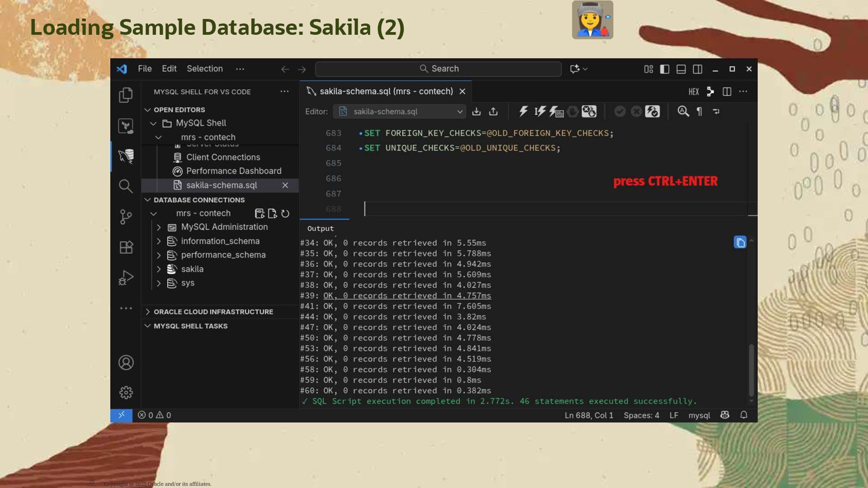Viewport: 868px width, 488px height.
Task: Open Source Control in the activity bar
Action: pyautogui.click(x=126, y=217)
